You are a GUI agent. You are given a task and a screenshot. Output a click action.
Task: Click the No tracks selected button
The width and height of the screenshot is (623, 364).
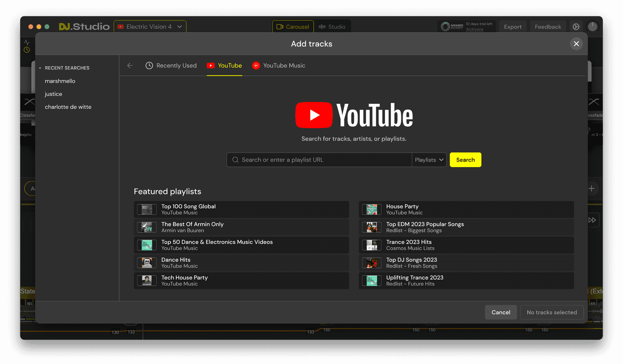coord(552,312)
